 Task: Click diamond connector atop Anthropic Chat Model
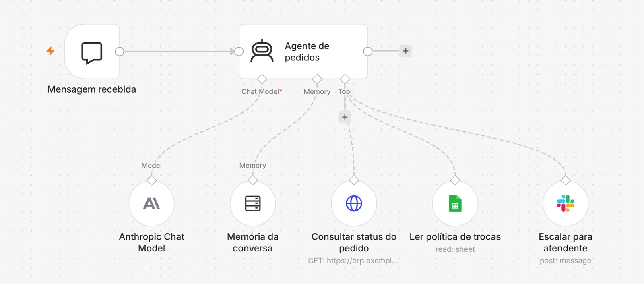click(x=152, y=180)
